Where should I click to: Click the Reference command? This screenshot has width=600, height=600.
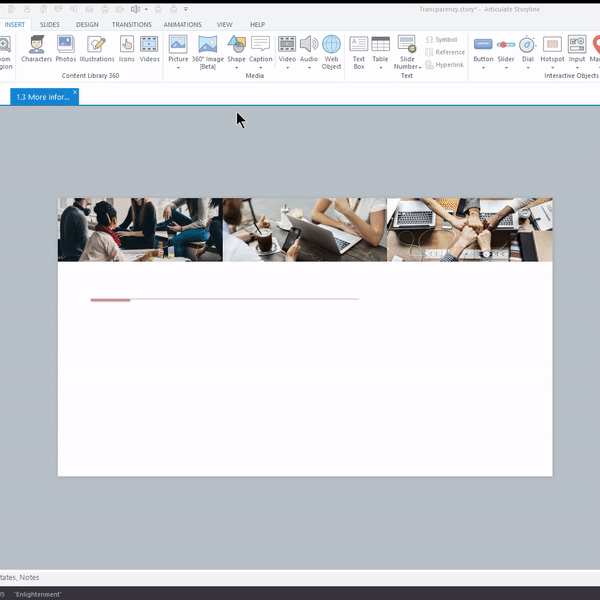click(445, 52)
